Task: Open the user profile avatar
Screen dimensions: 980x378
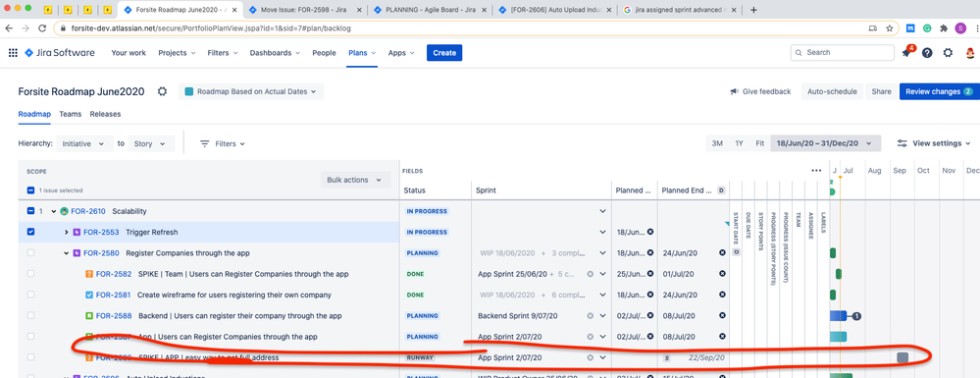Action: coord(970,53)
